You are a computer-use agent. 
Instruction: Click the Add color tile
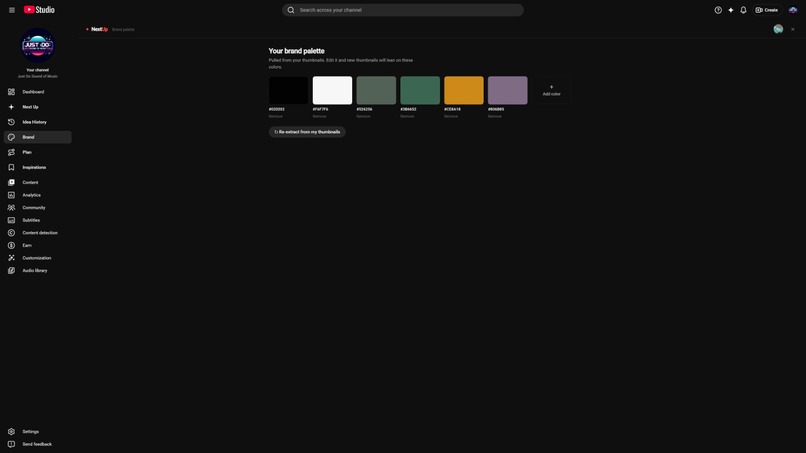tap(552, 90)
